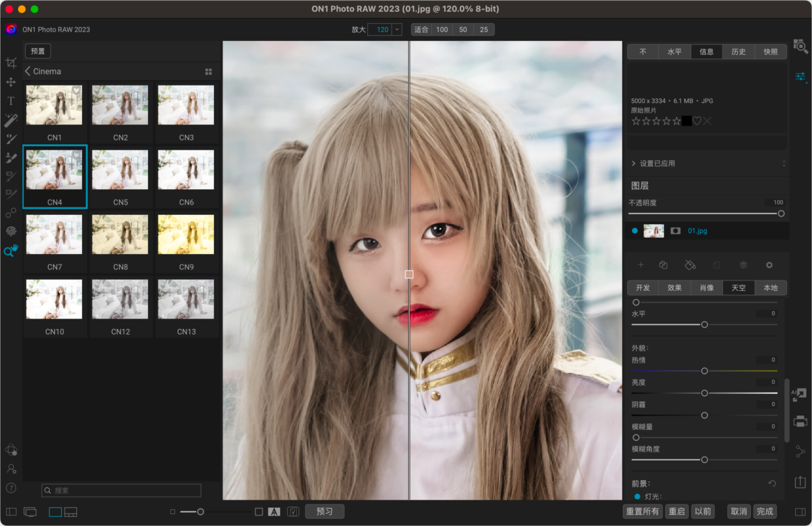Expand the 设置已应用 section
The image size is (812, 526).
[633, 164]
